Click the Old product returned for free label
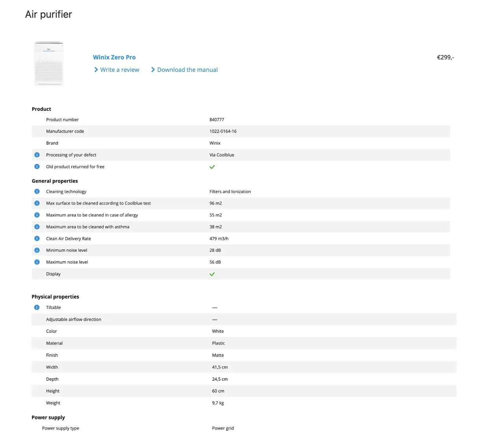This screenshot has width=504, height=445. tap(75, 167)
